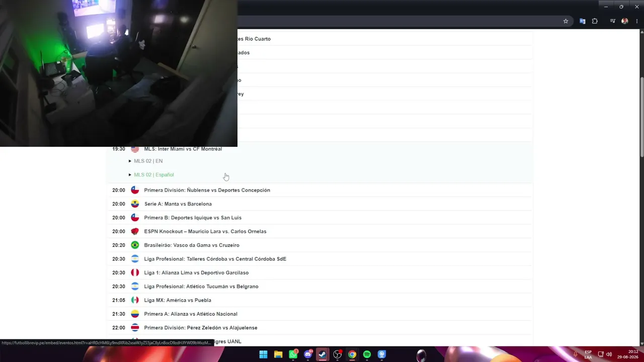Open the network status tray icon
The height and width of the screenshot is (362, 644).
pos(601,354)
